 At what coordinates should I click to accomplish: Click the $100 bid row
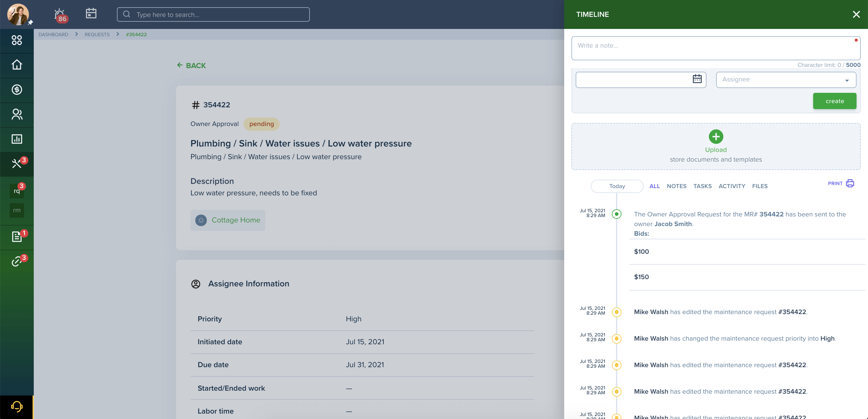pyautogui.click(x=747, y=252)
